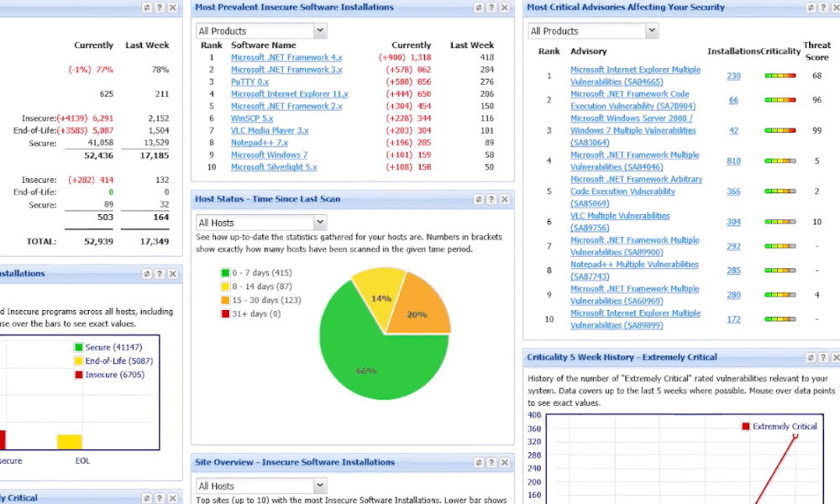Click the 810 installations count link
Screen dimensions: 840x504
(x=733, y=161)
